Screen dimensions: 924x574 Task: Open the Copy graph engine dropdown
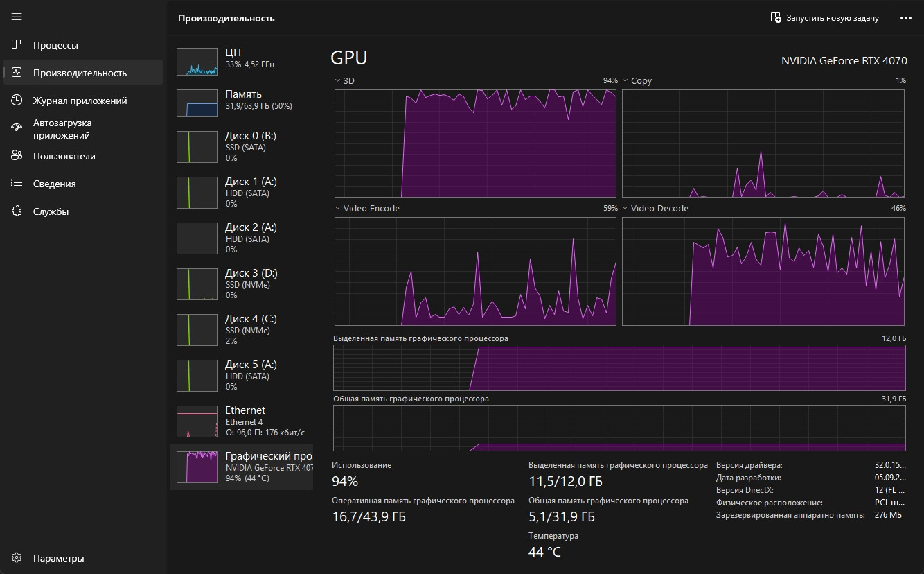click(625, 81)
